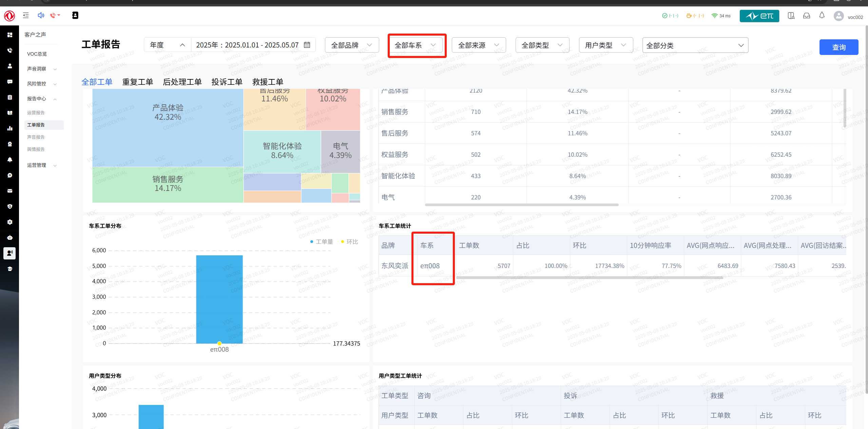The height and width of the screenshot is (429, 868).
Task: Click the eπ008 blue bar in chart
Action: pos(219,299)
